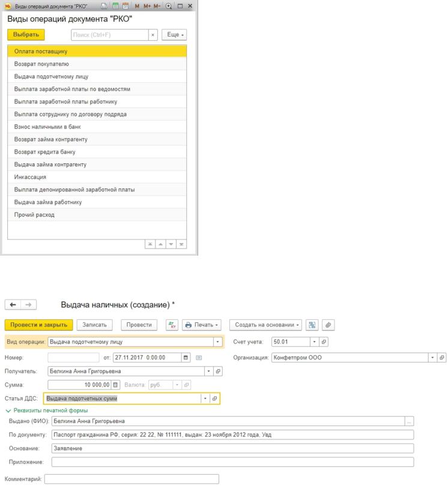Select Выплата сотруднику по договору подряда
Screen dimensions: 448x500
(x=97, y=114)
